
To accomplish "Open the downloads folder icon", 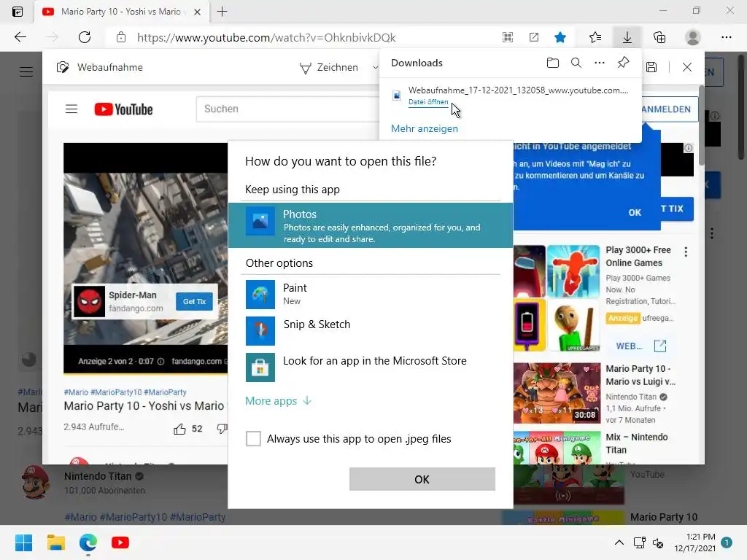I will (x=553, y=63).
